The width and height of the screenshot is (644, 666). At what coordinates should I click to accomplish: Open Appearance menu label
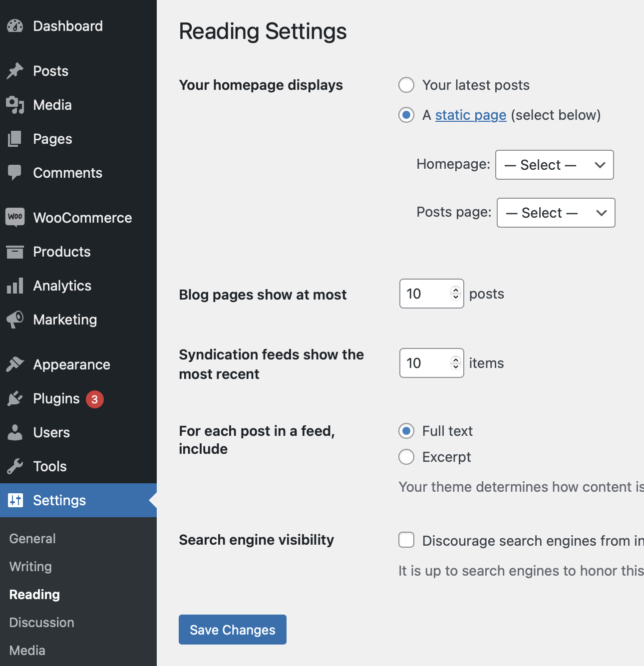(x=72, y=364)
